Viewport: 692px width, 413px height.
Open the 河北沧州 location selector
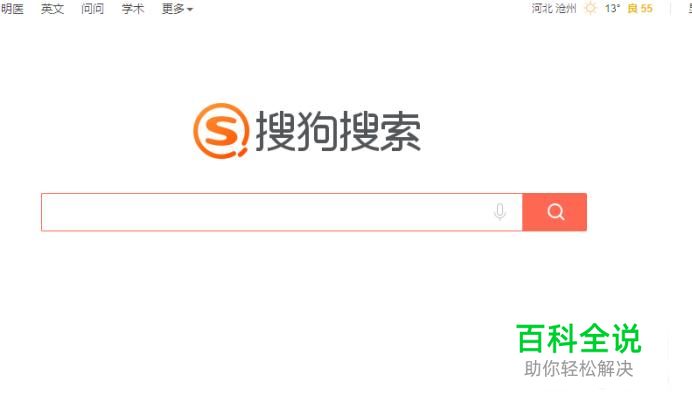pyautogui.click(x=554, y=8)
